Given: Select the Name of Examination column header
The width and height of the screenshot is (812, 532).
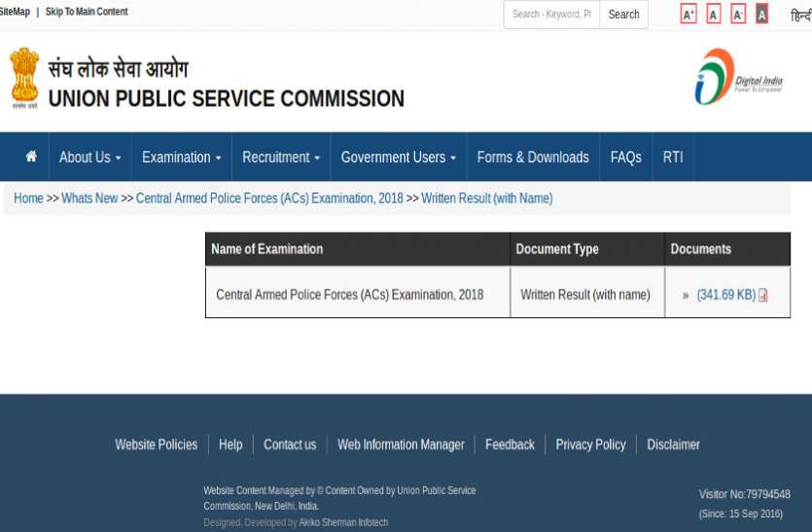Looking at the screenshot, I should point(357,249).
